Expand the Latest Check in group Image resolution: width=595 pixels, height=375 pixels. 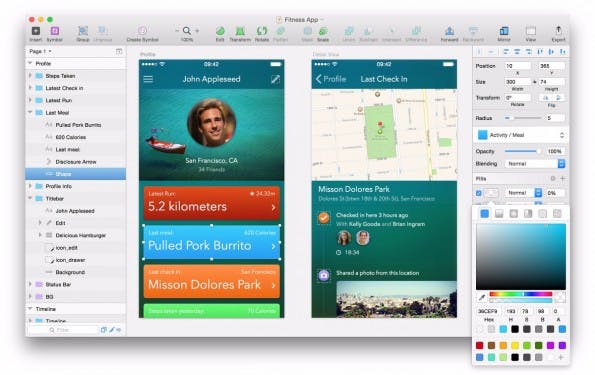[x=30, y=88]
